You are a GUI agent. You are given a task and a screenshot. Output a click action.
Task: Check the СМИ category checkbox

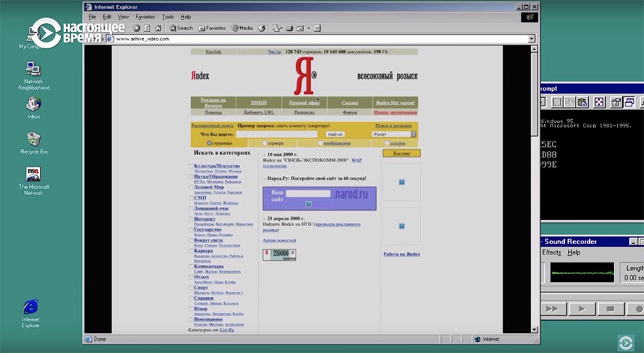pyautogui.click(x=191, y=198)
